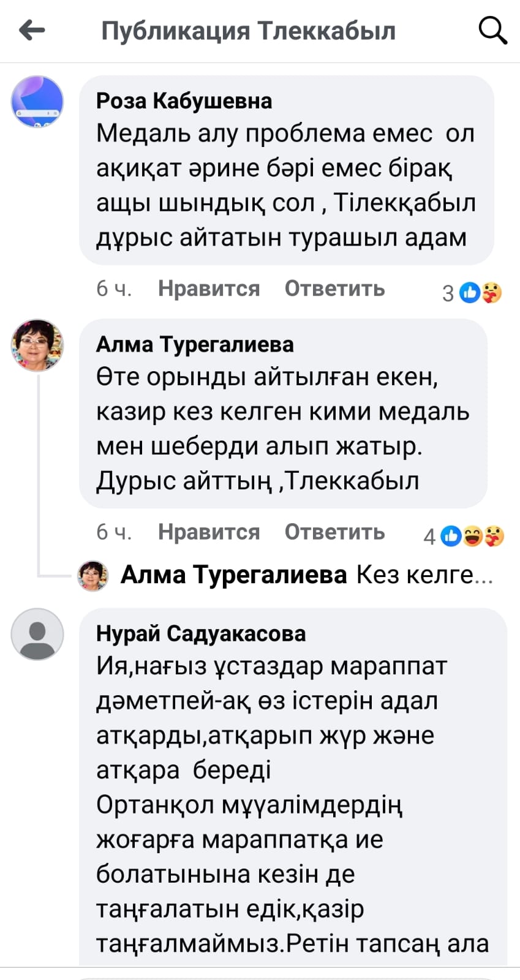The height and width of the screenshot is (980, 520).
Task: Open Роза Кабушевна's profile picture
Action: [x=37, y=102]
